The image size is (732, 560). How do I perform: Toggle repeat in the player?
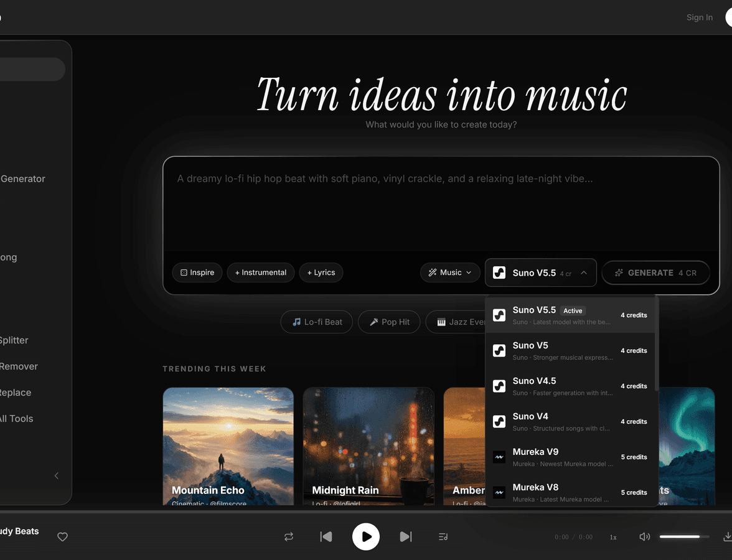click(289, 536)
